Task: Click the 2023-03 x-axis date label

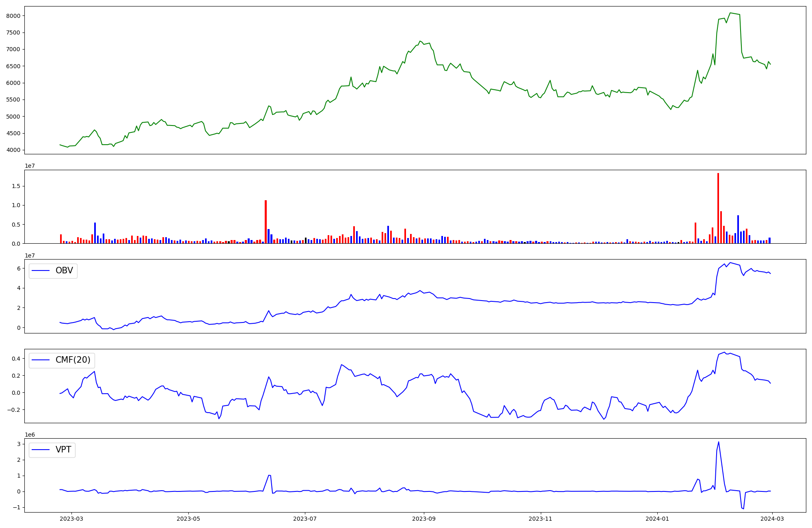Action: (71, 518)
